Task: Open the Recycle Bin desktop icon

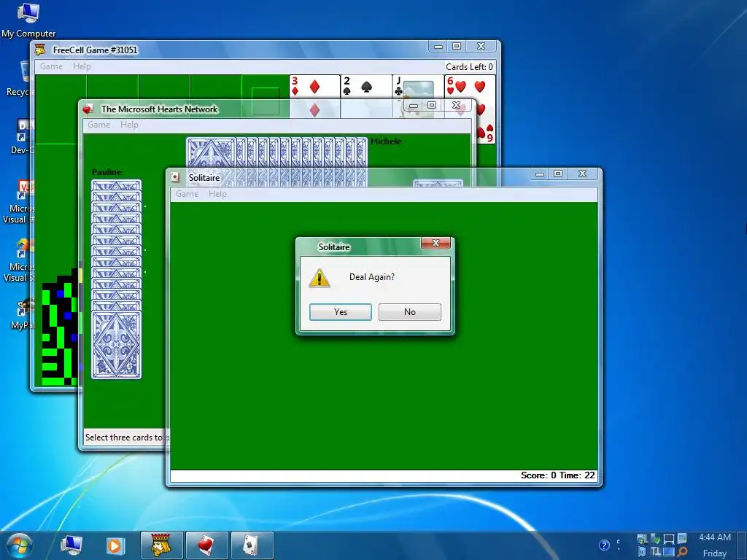Action: click(20, 79)
